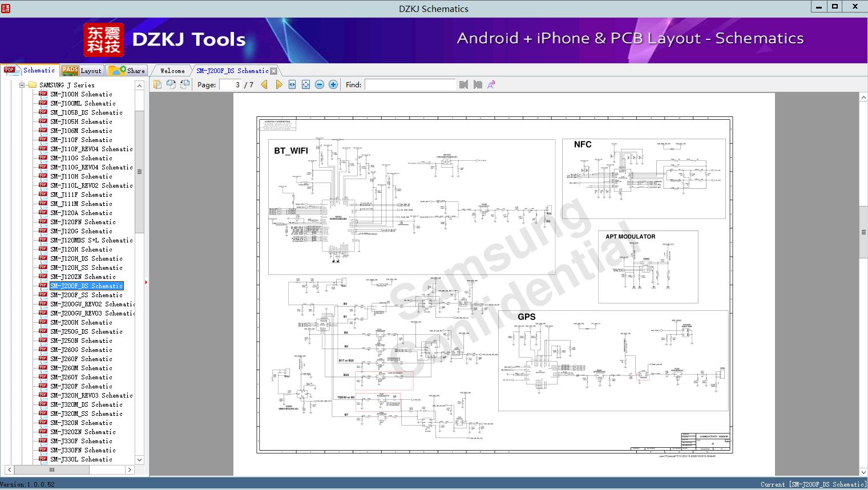This screenshot has height=490, width=868.
Task: Click the tree panel scroll down arrow
Action: [x=139, y=460]
